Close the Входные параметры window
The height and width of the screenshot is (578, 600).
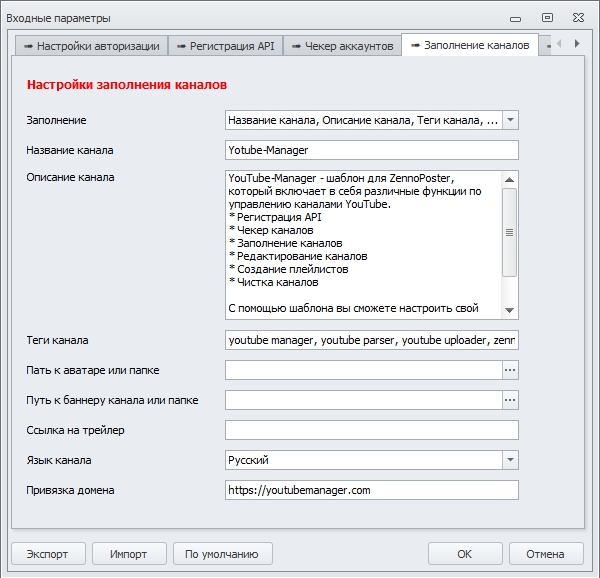point(578,18)
